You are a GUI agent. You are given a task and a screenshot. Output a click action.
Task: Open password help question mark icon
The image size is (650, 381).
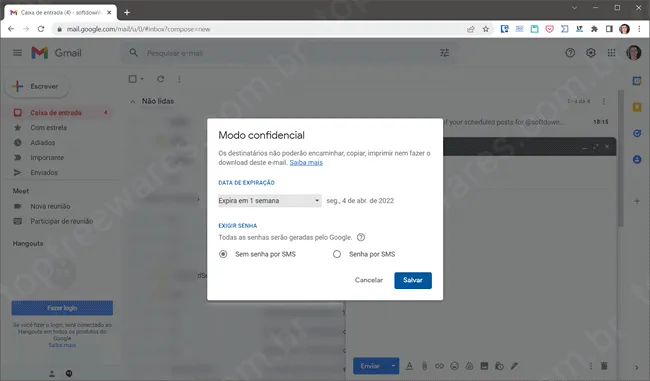(361, 237)
